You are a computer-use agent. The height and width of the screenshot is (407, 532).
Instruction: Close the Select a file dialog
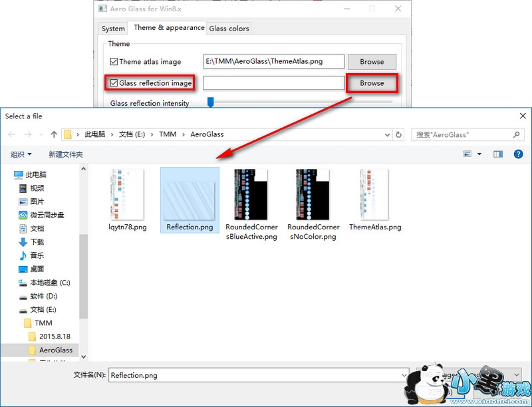pos(523,116)
